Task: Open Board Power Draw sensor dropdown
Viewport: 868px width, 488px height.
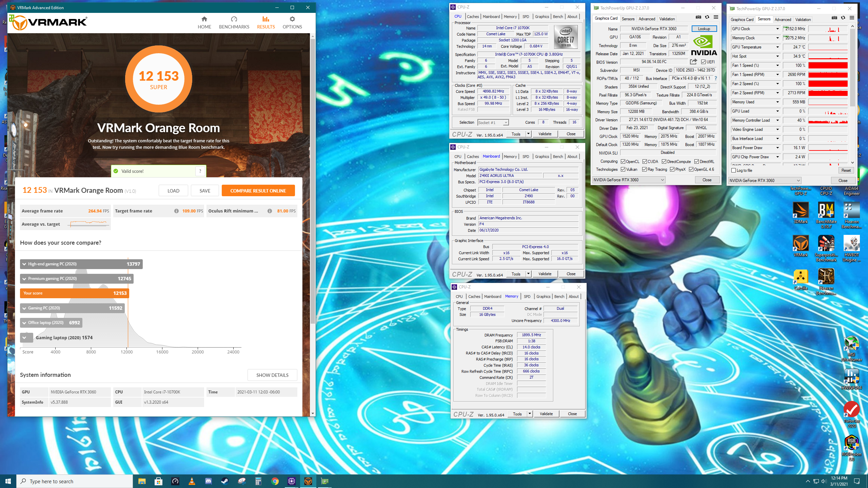Action: (777, 148)
